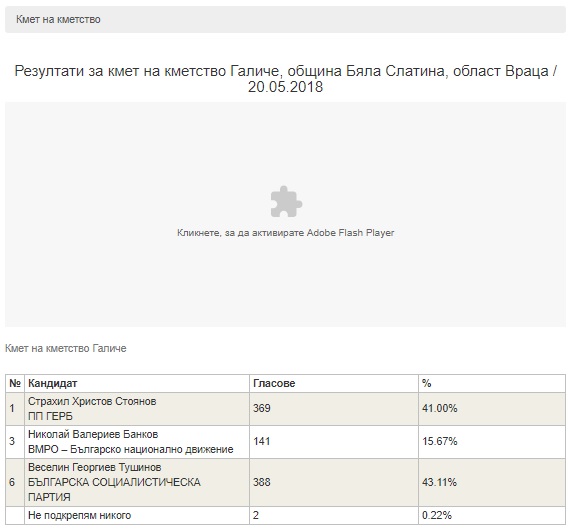
Task: Select candidate Страхил Христов Стоянов
Action: pos(92,401)
